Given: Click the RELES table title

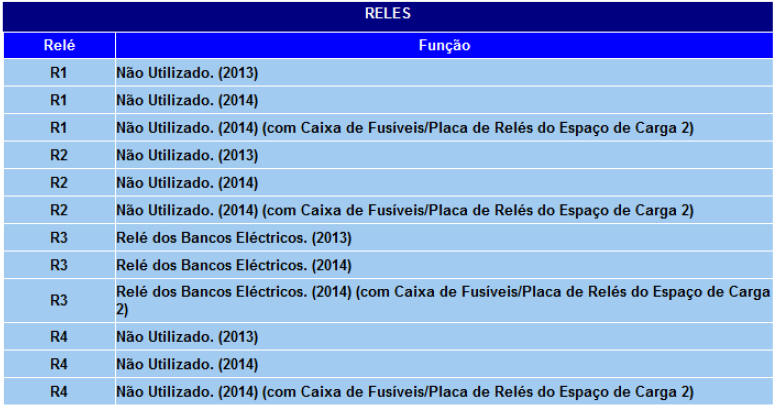Looking at the screenshot, I should coord(387,15).
